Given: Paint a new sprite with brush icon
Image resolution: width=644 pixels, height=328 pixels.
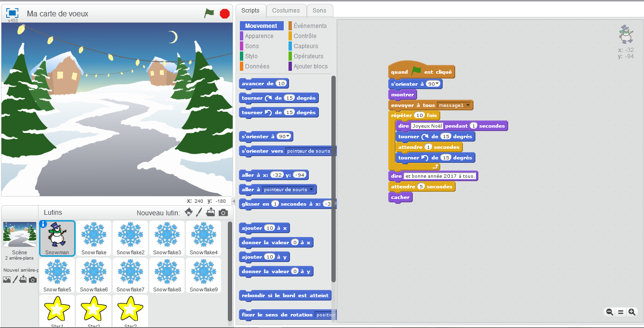Looking at the screenshot, I should pyautogui.click(x=199, y=212).
